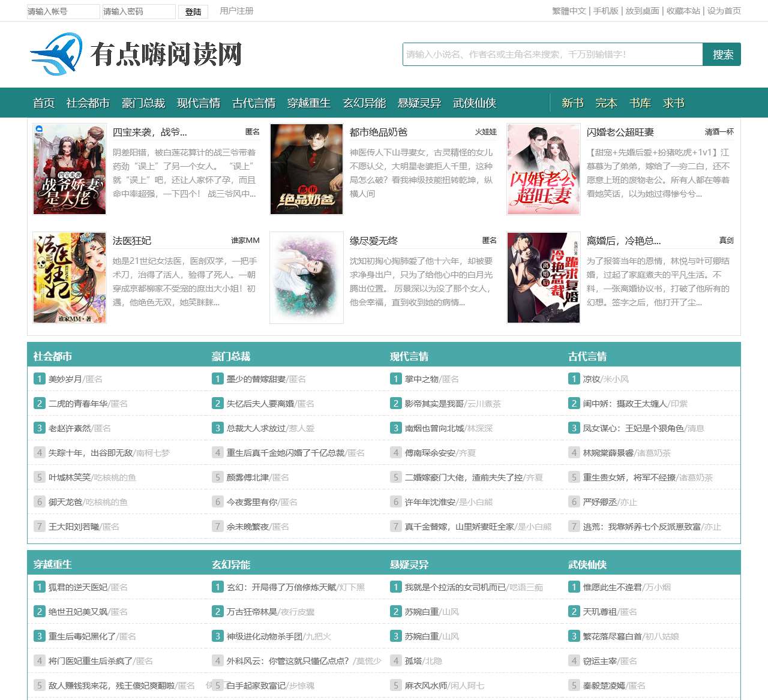The image size is (768, 700).
Task: Open the title link 闪婚老公超旺妻
Action: 620,132
